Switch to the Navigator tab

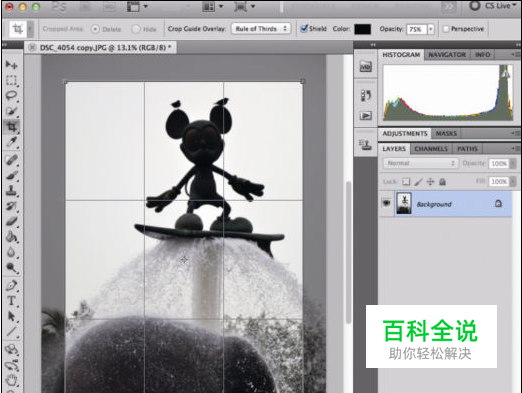(x=447, y=55)
